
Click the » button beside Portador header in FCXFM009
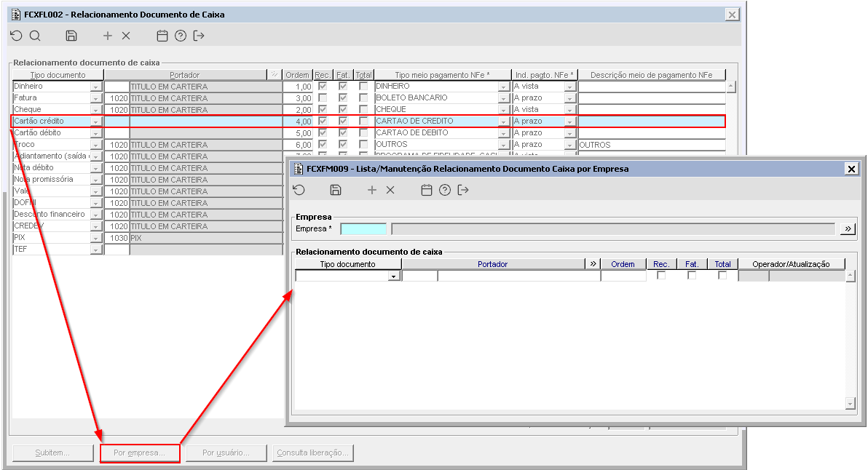[x=593, y=264]
